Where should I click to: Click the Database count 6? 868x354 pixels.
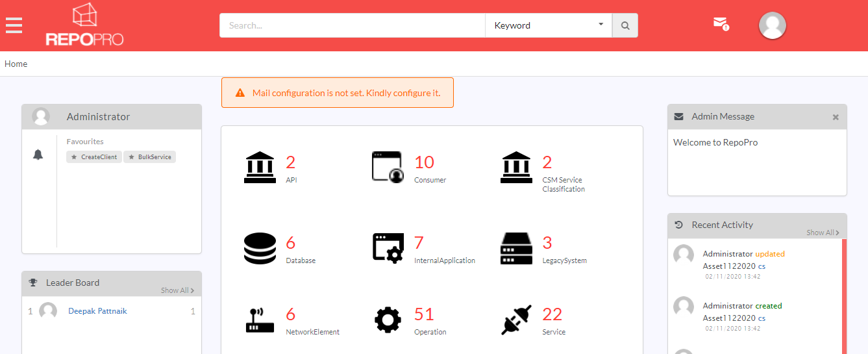click(x=290, y=243)
